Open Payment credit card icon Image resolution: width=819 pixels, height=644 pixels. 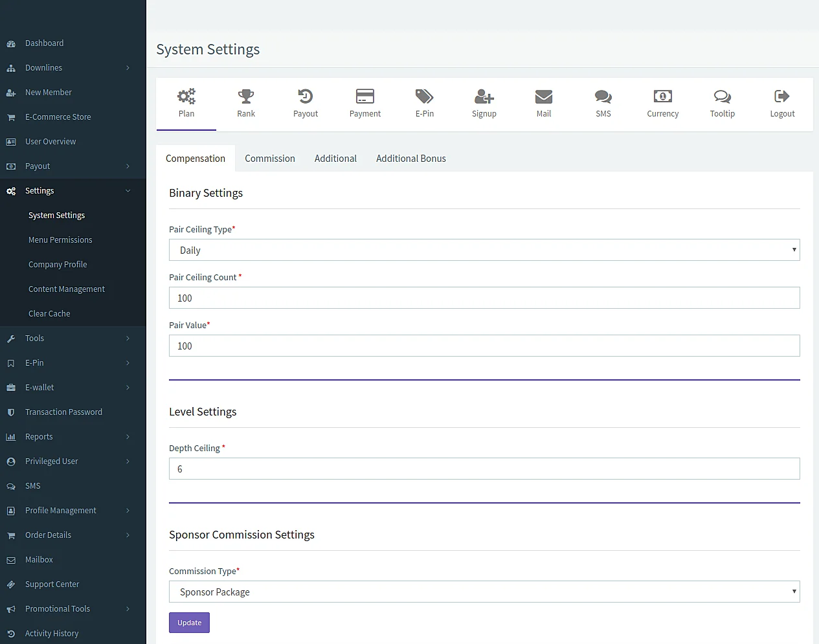point(365,96)
